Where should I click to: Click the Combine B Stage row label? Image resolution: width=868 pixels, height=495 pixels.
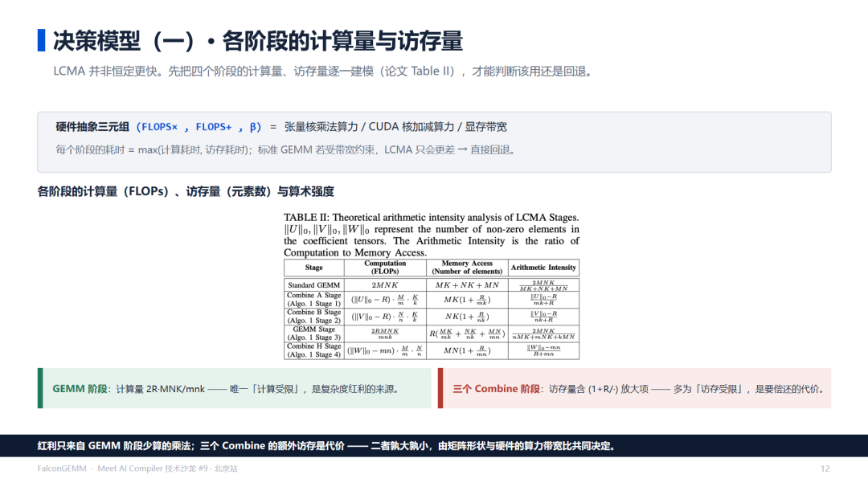[x=314, y=317]
